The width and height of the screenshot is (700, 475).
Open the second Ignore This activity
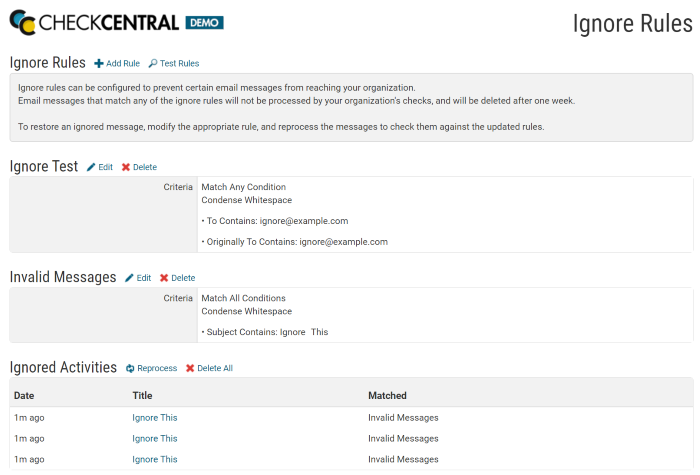[155, 438]
